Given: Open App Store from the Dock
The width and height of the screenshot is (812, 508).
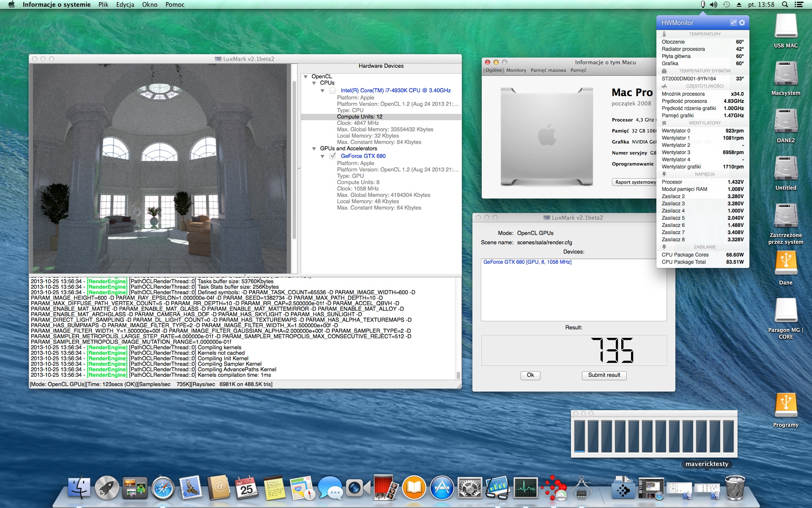Looking at the screenshot, I should pos(442,488).
